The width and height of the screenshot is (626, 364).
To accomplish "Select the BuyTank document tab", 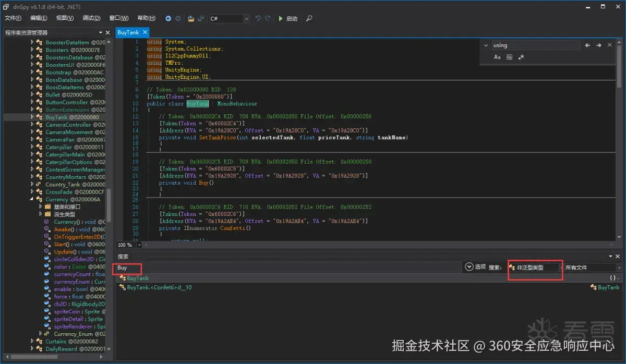I will click(128, 32).
